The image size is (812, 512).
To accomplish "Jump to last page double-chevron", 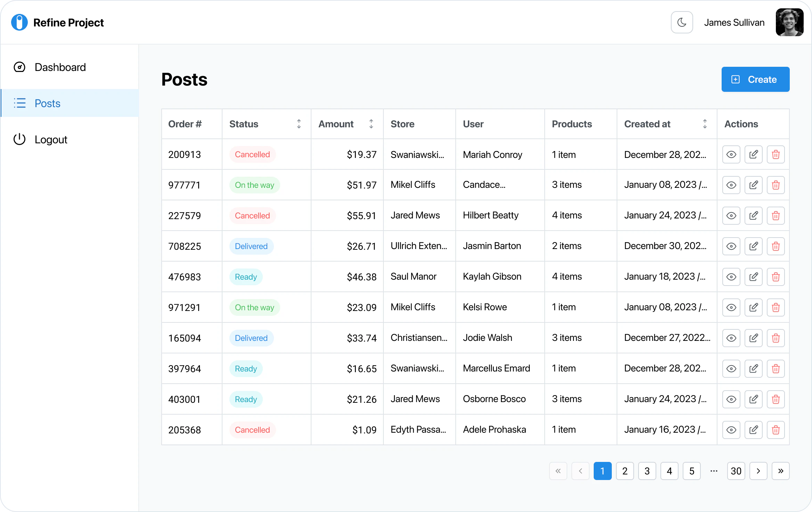I will point(780,471).
